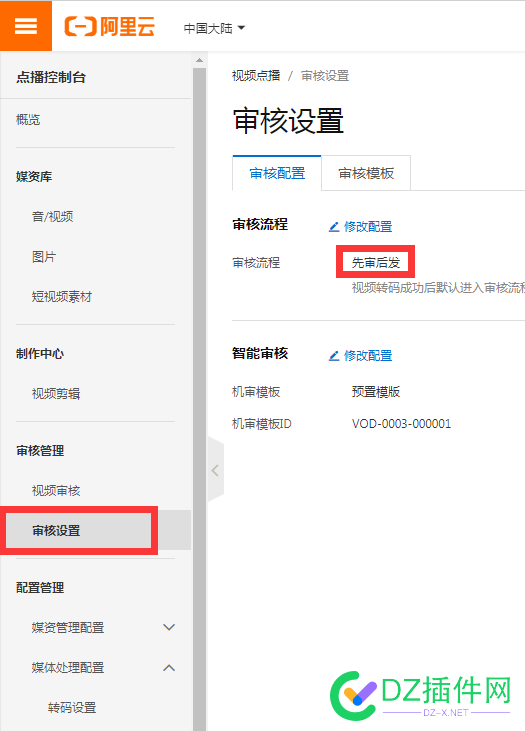
Task: Collapse the 媒体处理配置 chevron
Action: pyautogui.click(x=169, y=668)
